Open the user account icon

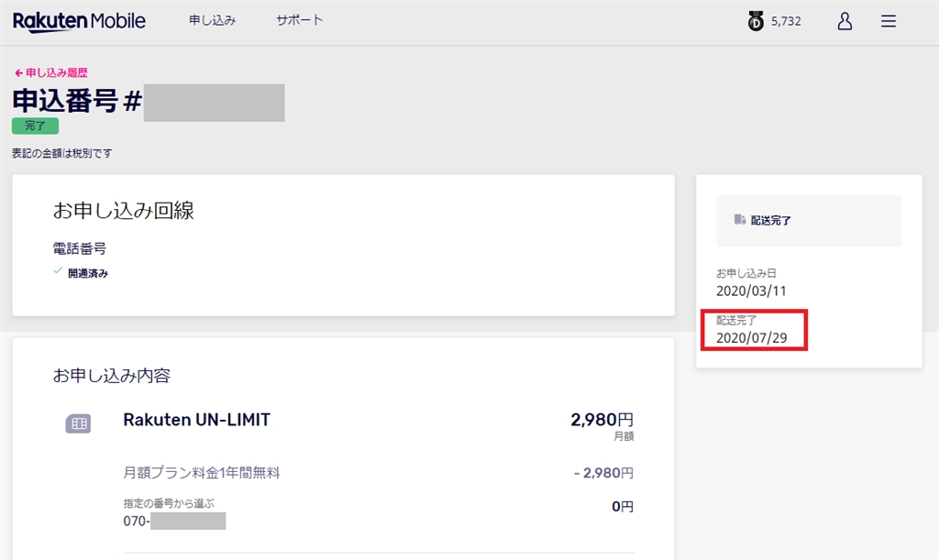click(845, 21)
